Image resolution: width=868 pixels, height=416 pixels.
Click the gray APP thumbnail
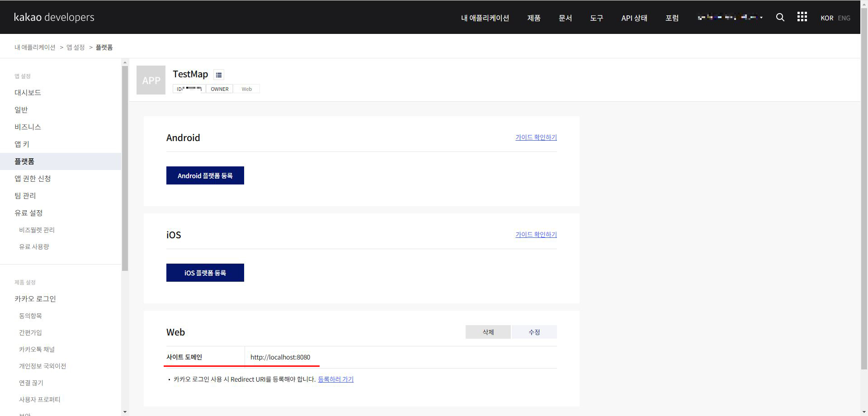coord(151,80)
